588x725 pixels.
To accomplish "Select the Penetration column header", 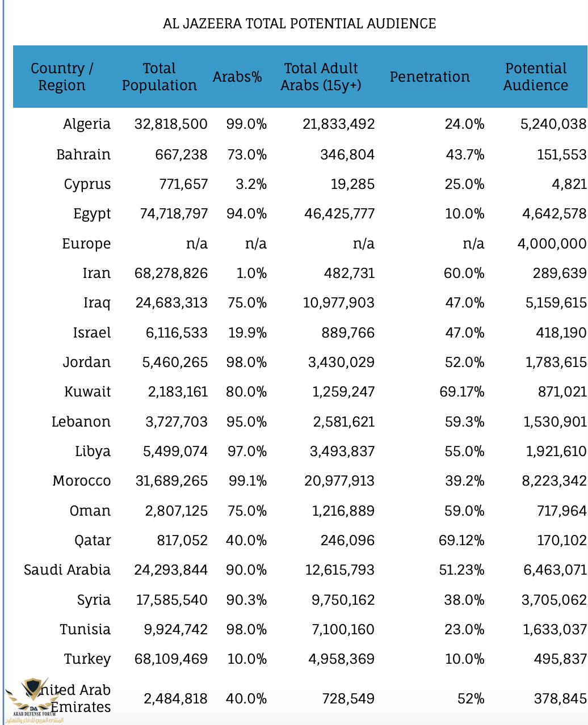I will coord(430,77).
